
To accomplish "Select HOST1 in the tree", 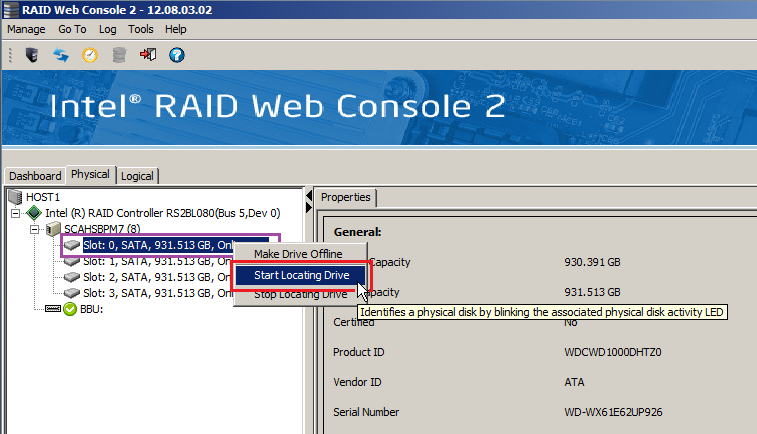I will point(43,197).
